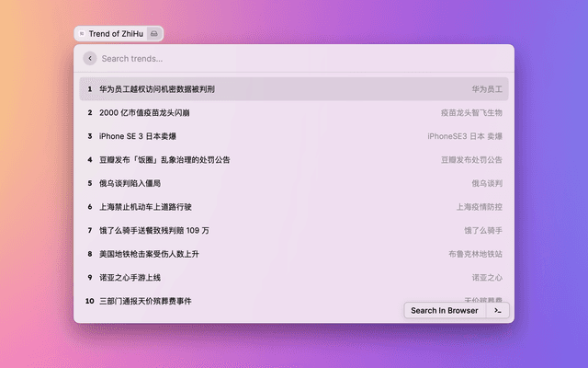Open the actions panel via terminal prompt icon
The width and height of the screenshot is (588, 368).
tap(497, 311)
